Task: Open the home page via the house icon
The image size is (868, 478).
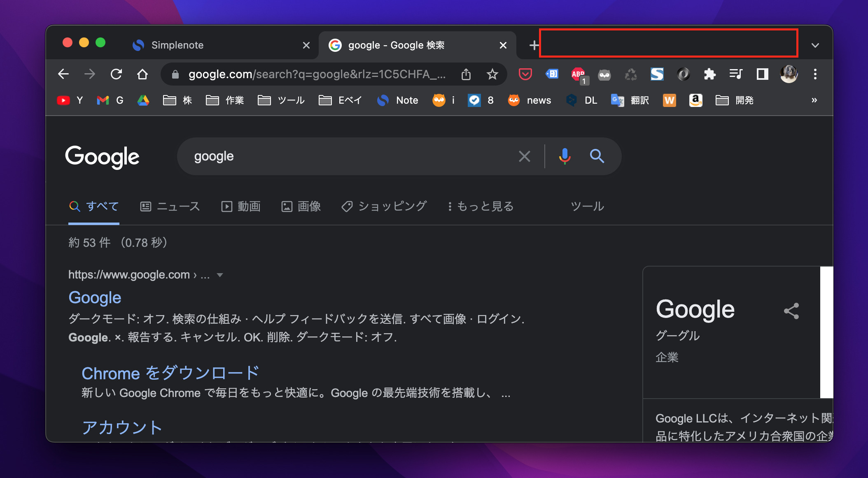Action: [142, 74]
